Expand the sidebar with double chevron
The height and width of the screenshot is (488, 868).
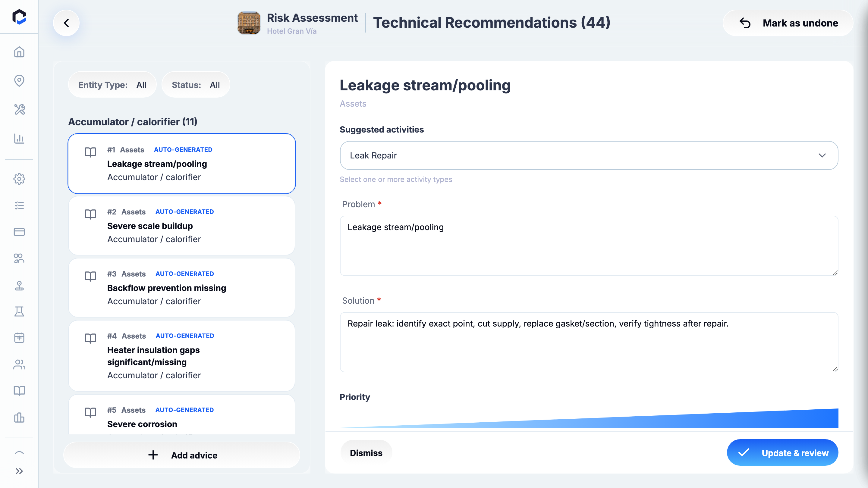pyautogui.click(x=19, y=471)
